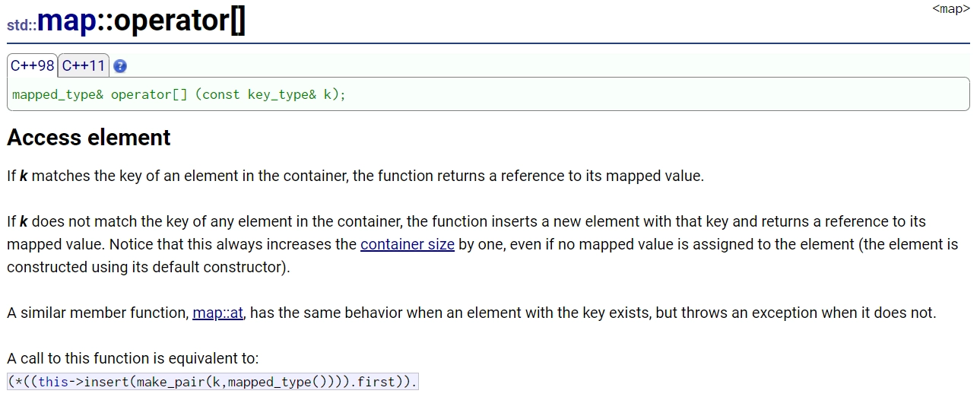Click bold k in 'does not match' sentence
The height and width of the screenshot is (397, 980).
point(24,221)
